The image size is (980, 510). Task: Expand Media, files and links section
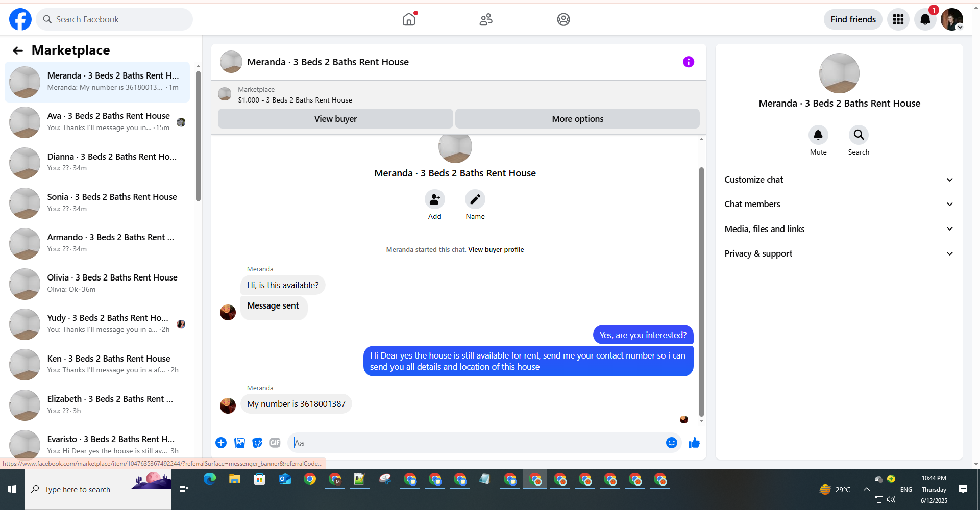pos(839,229)
